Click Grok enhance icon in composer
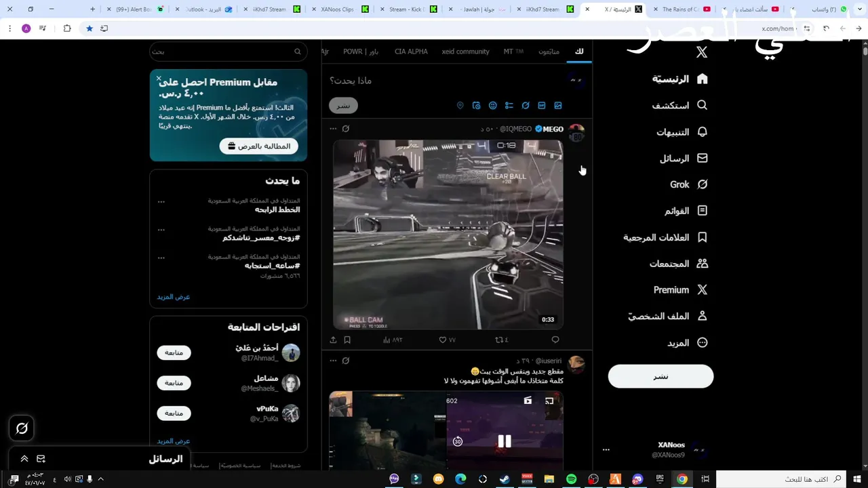Viewport: 868px width, 488px height. (x=526, y=106)
